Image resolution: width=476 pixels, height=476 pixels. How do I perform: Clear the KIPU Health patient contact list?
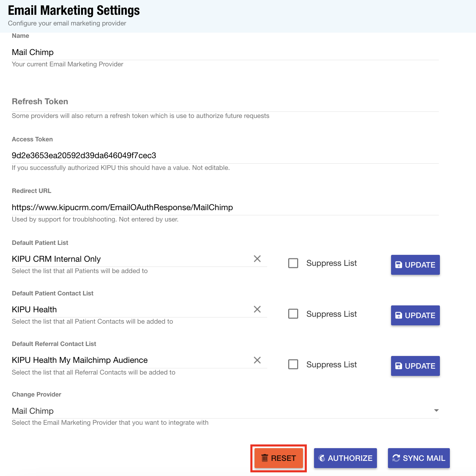click(257, 309)
